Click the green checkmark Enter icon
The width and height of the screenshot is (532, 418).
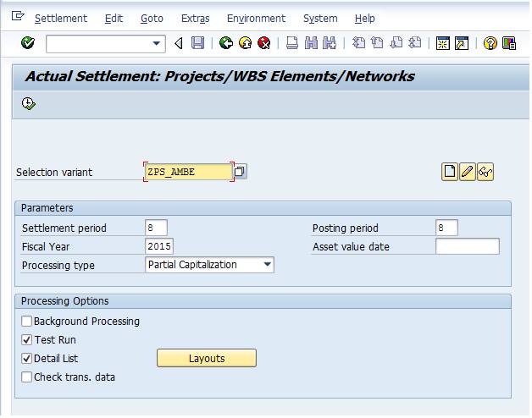coord(27,42)
